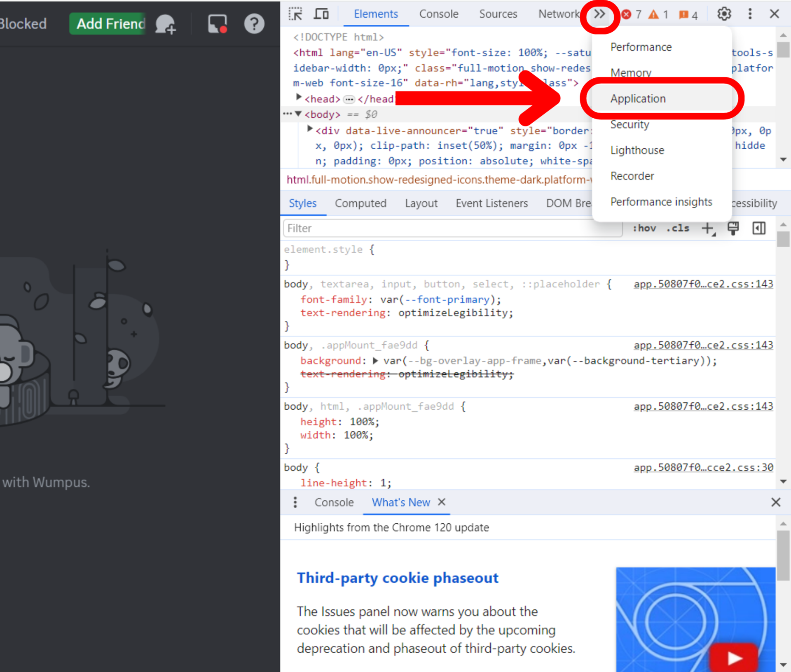Screen dimensions: 791x672
Task: Click new style rule plus icon
Action: 708,228
